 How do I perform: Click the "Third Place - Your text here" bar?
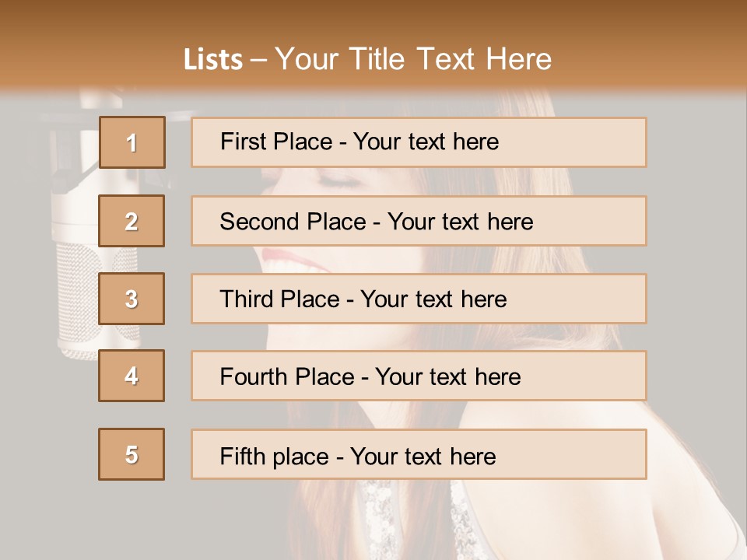(x=419, y=299)
